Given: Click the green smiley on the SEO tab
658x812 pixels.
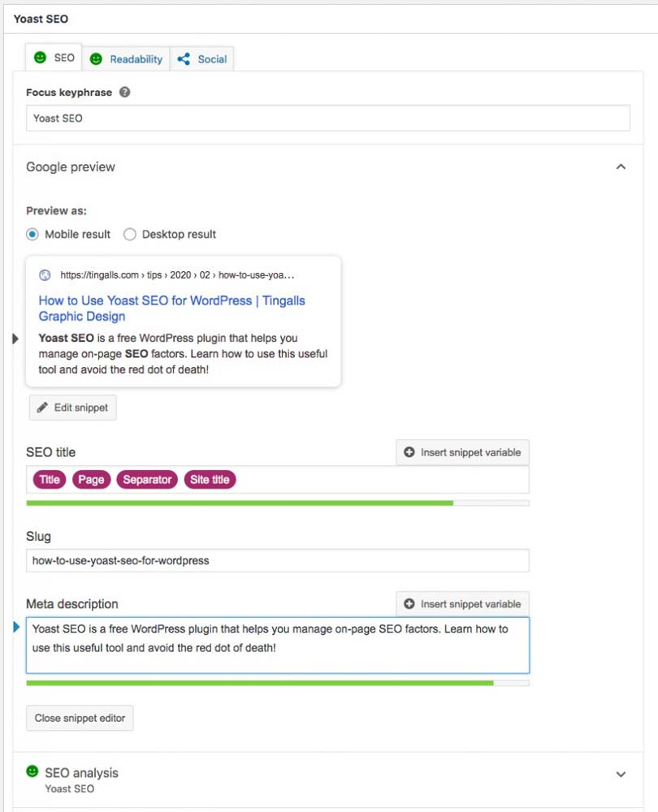Looking at the screenshot, I should click(x=39, y=57).
